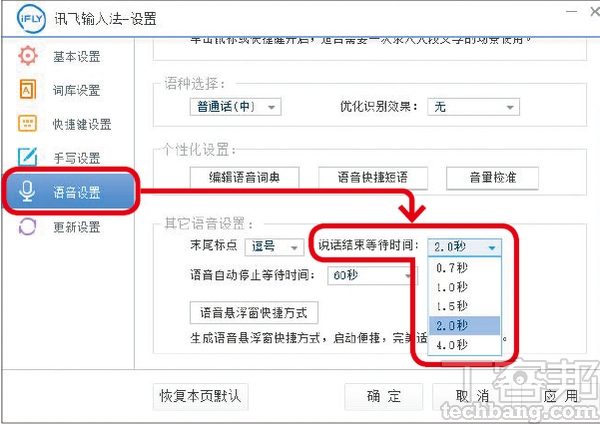The image size is (600, 424).
Task: Click 恢复本页默认 button
Action: click(201, 396)
